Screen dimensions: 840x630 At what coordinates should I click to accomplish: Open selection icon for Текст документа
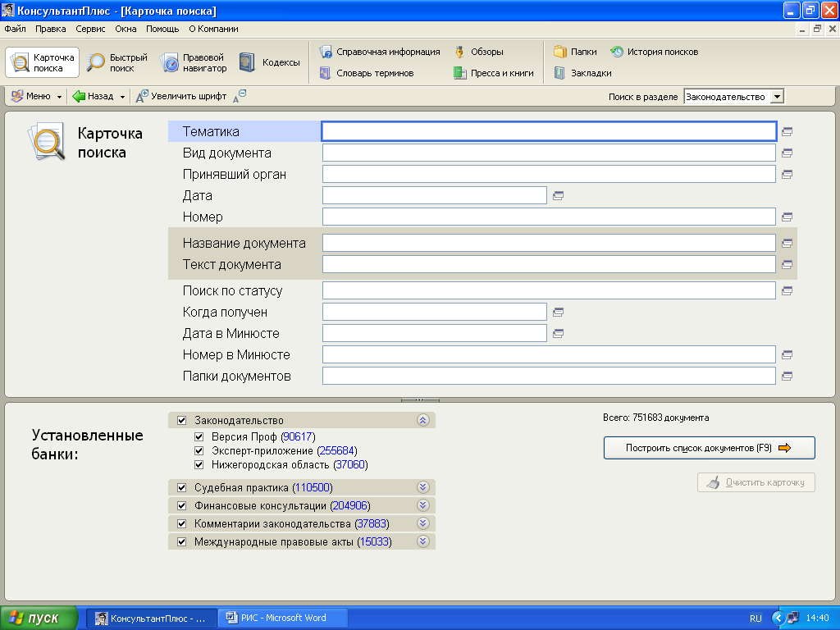coord(787,265)
